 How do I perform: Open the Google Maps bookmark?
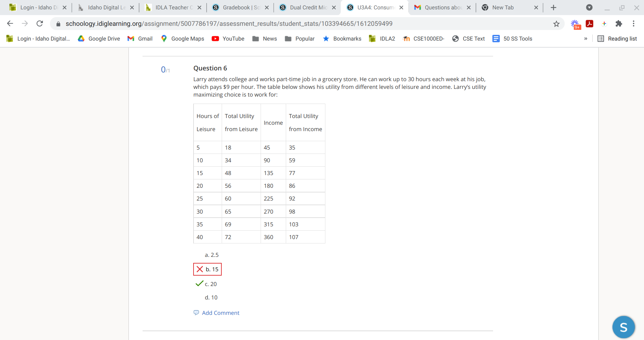[x=182, y=39]
